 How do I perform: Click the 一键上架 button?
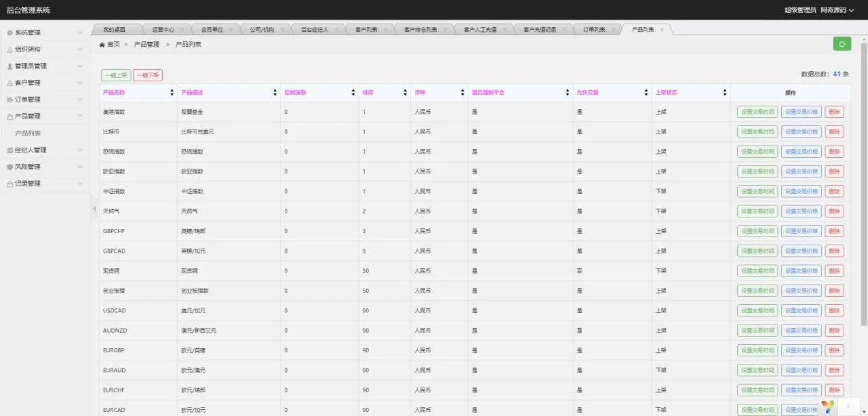[116, 75]
